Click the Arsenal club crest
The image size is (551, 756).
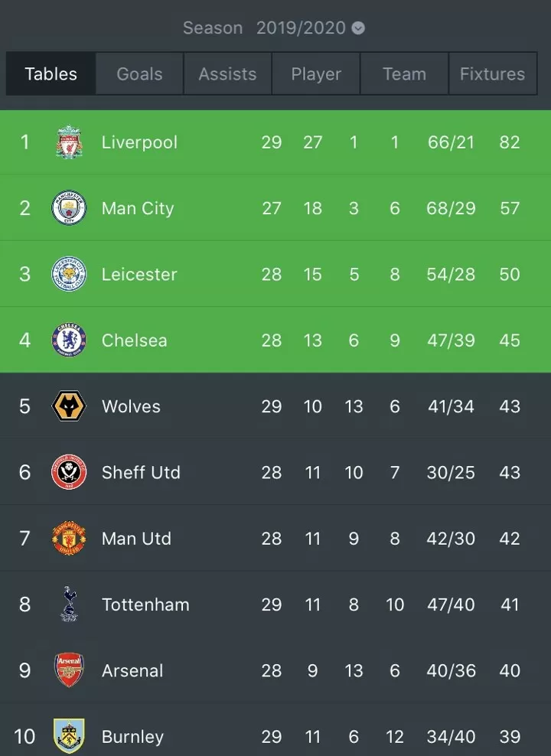(x=69, y=670)
